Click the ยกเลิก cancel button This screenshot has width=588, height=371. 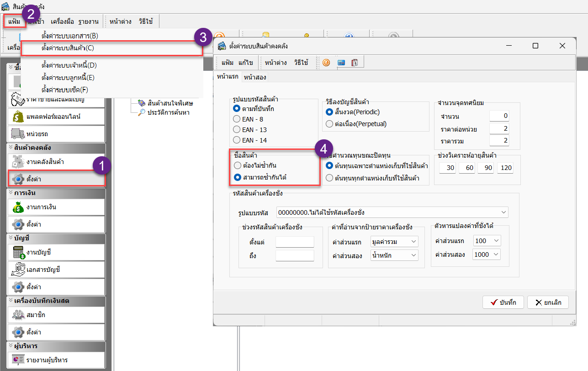tap(547, 302)
